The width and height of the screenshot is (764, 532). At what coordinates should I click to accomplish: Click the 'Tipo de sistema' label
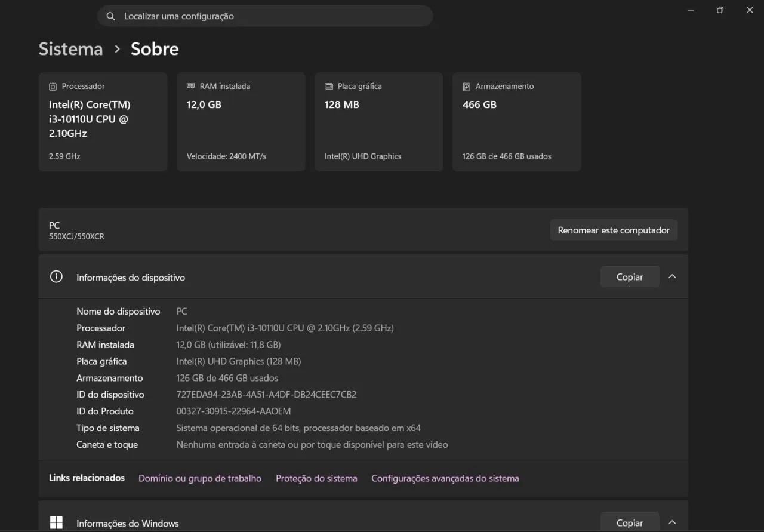pos(108,428)
